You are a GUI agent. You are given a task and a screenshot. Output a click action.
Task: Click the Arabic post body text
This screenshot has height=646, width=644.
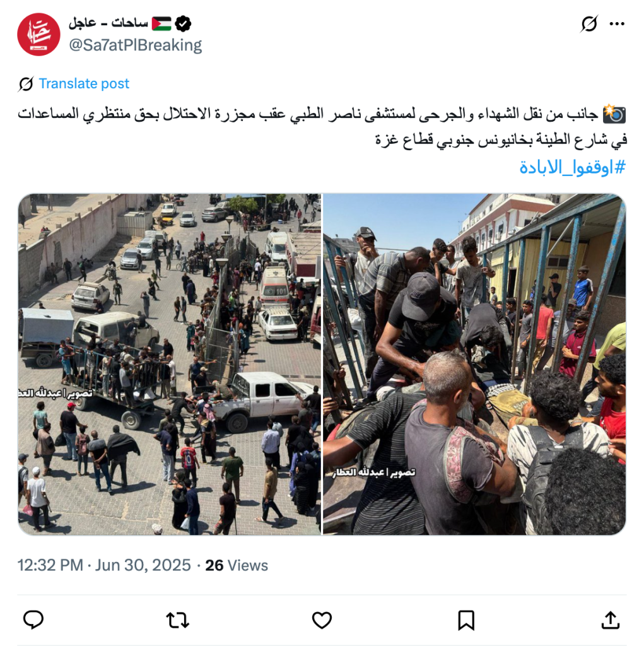coord(322,126)
